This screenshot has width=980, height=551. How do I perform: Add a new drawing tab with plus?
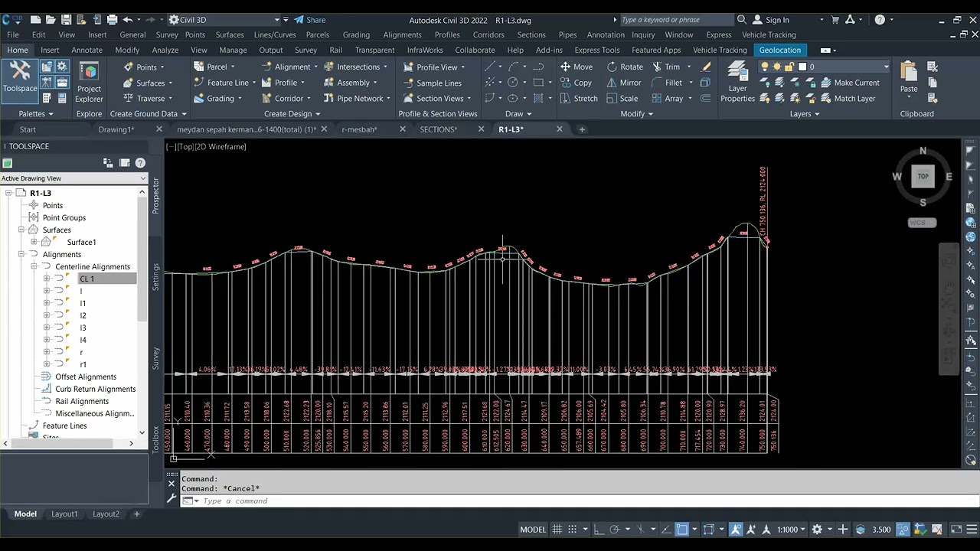(582, 129)
